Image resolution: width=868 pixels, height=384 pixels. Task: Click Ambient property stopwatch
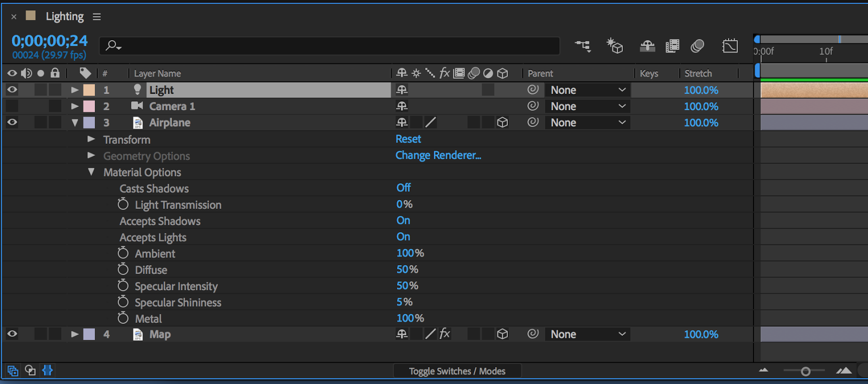click(x=123, y=253)
